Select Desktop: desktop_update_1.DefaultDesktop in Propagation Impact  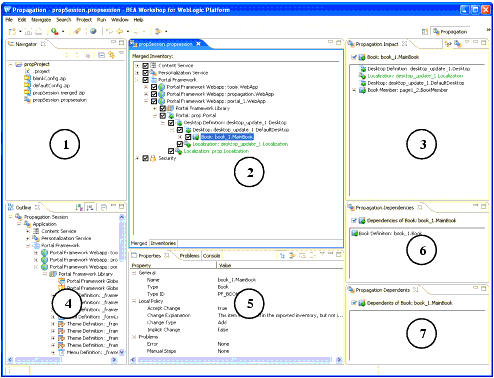[x=416, y=83]
